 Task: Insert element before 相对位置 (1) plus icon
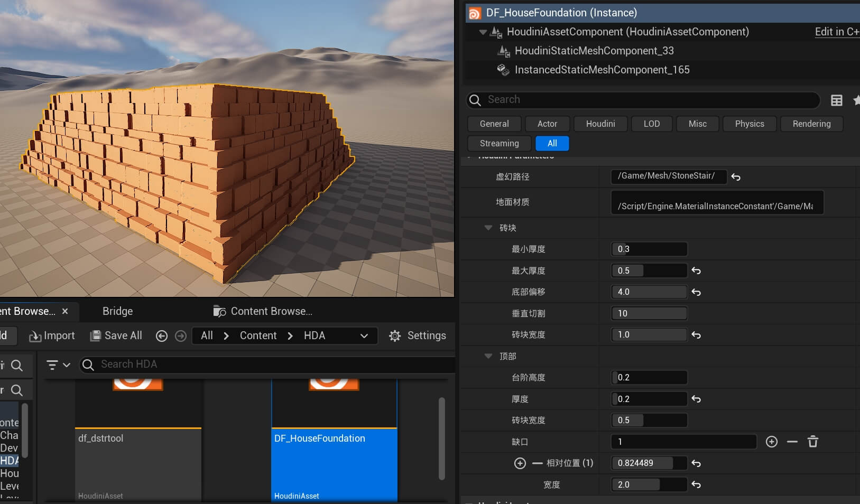point(520,463)
